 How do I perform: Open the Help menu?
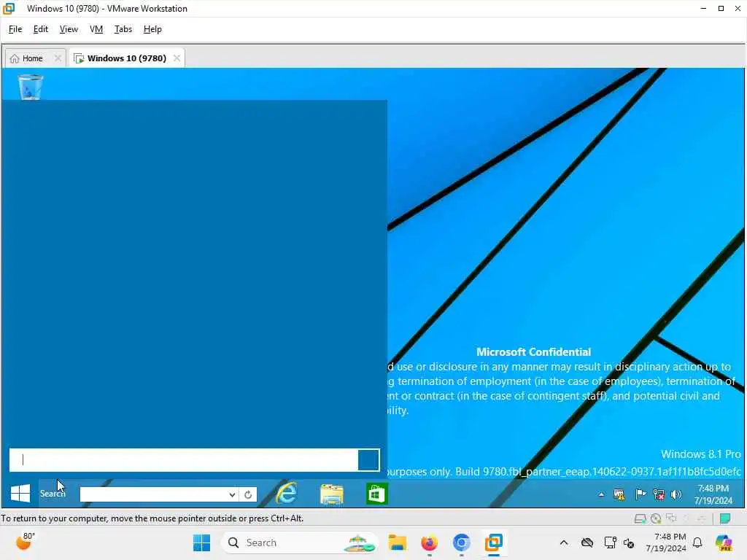click(152, 29)
